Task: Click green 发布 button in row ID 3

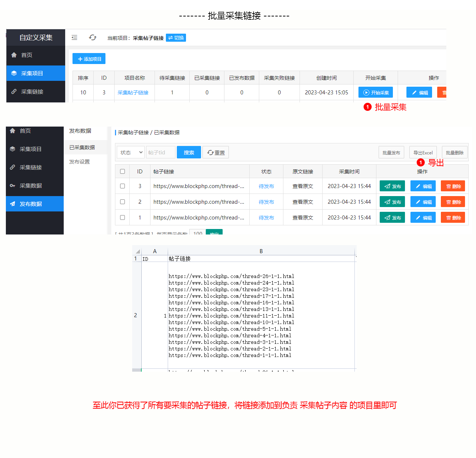Action: (x=392, y=186)
